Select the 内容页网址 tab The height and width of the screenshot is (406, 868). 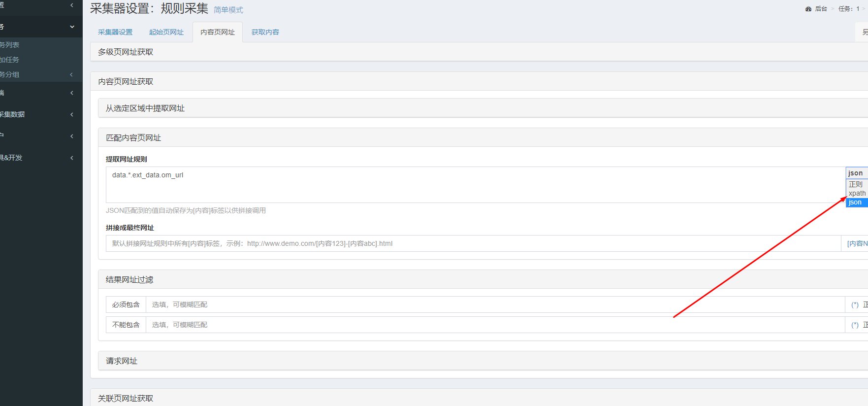pos(218,32)
